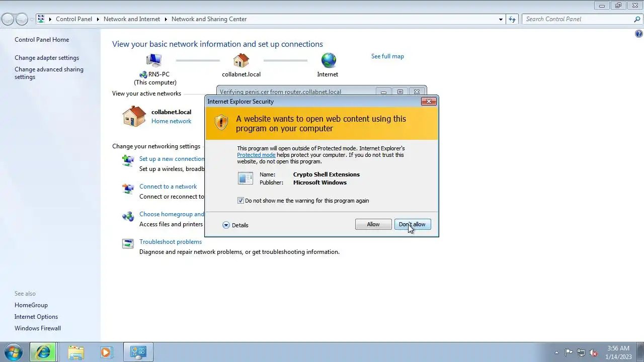This screenshot has height=362, width=644.
Task: Open dropdown arrow after Network and Internet breadcrumb
Action: [166, 19]
